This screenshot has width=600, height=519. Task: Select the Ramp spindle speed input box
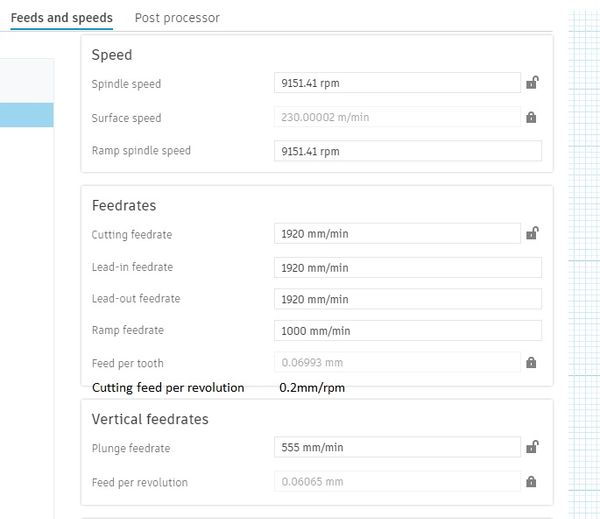tap(408, 151)
